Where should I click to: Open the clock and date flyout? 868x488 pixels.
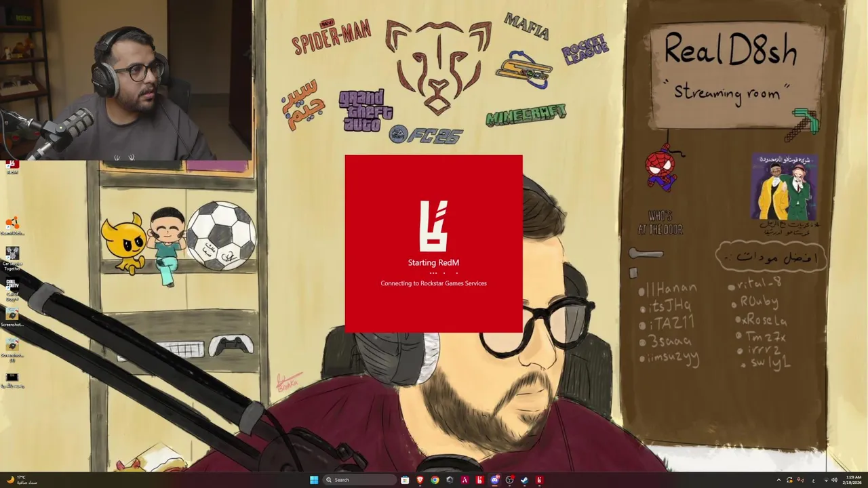point(854,480)
